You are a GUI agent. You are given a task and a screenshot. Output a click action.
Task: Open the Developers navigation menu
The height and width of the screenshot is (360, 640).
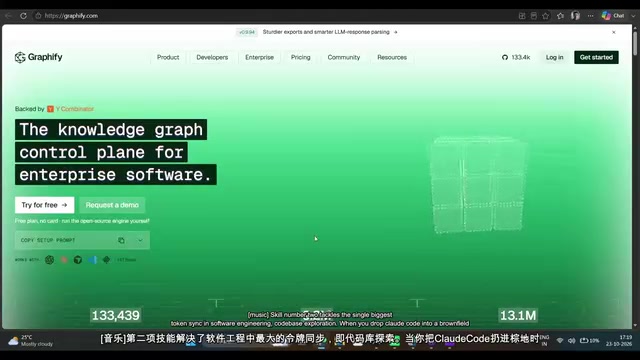212,58
